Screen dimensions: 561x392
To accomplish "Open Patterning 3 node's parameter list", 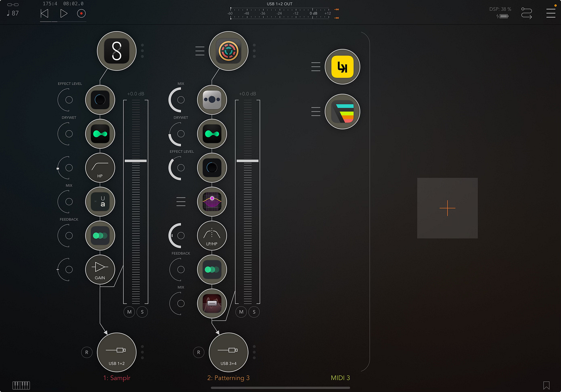I will click(200, 51).
